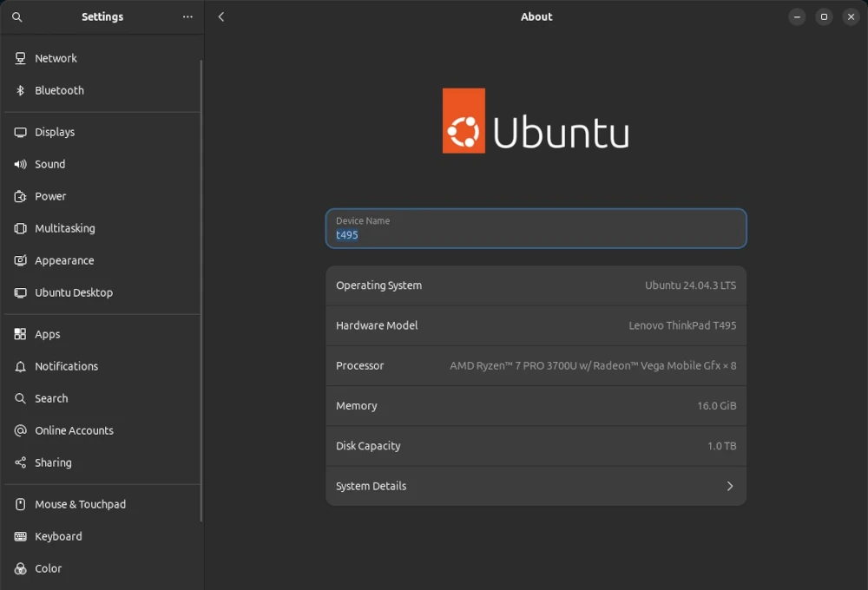Click the Search magnifier icon in sidebar list
This screenshot has height=590, width=868.
coord(21,398)
